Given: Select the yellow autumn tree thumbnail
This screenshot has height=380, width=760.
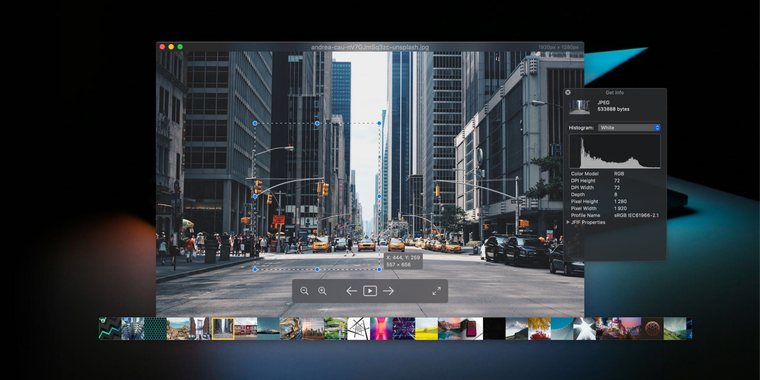Looking at the screenshot, I should tap(539, 329).
